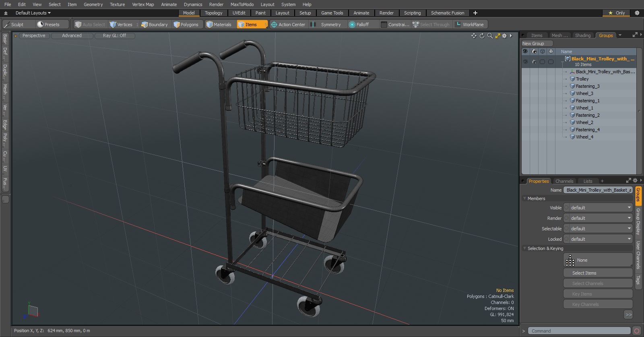The height and width of the screenshot is (337, 644).
Task: Click the viewport pan/move control icon
Action: pos(474,36)
